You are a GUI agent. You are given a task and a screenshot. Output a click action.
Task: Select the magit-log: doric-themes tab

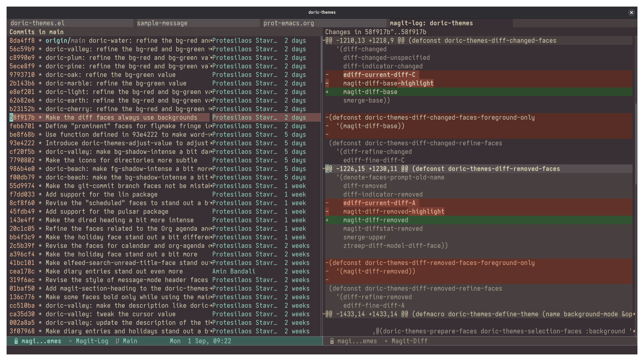(x=449, y=23)
